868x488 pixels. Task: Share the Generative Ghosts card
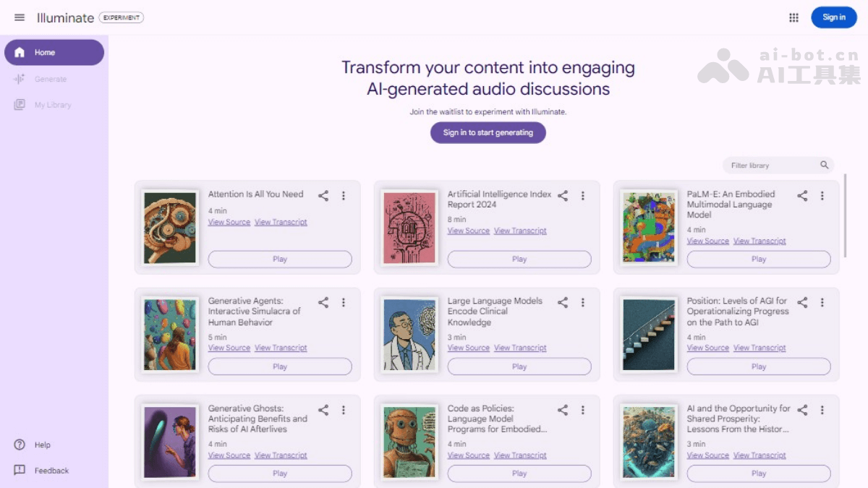point(323,410)
